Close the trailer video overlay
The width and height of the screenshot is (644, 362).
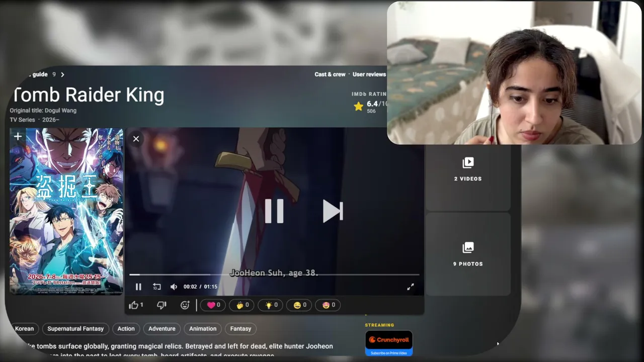tap(136, 139)
